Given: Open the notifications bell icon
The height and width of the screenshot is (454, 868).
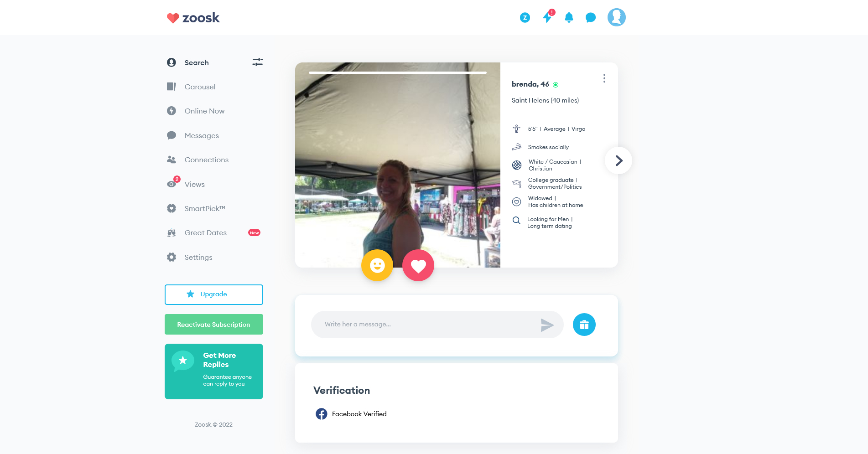Looking at the screenshot, I should point(569,18).
